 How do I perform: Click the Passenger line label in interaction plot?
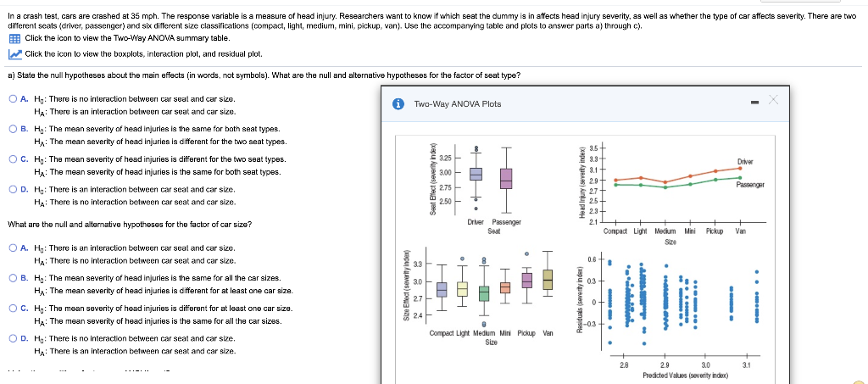pos(750,186)
